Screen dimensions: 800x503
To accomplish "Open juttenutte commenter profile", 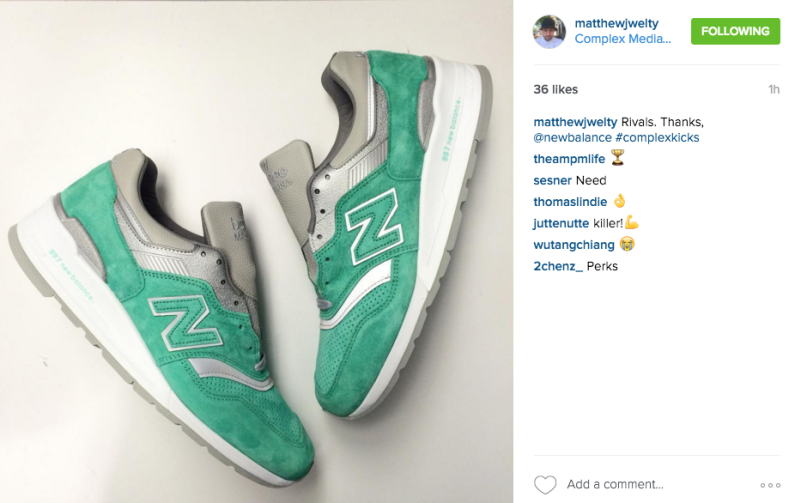I will pyautogui.click(x=561, y=223).
